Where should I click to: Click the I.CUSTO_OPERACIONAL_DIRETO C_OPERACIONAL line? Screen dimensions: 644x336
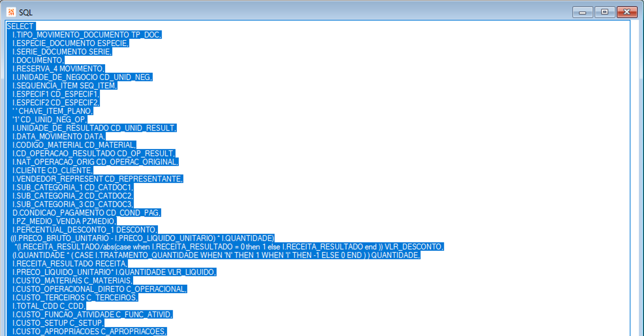[x=100, y=289]
